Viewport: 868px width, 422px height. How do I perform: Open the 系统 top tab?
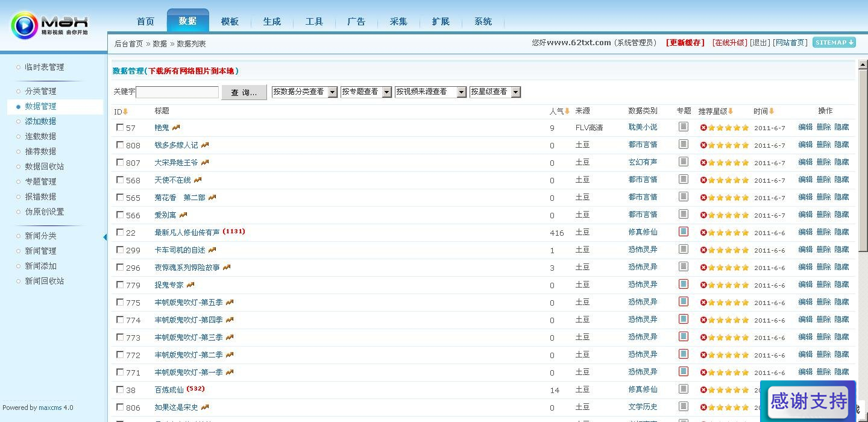pyautogui.click(x=483, y=22)
